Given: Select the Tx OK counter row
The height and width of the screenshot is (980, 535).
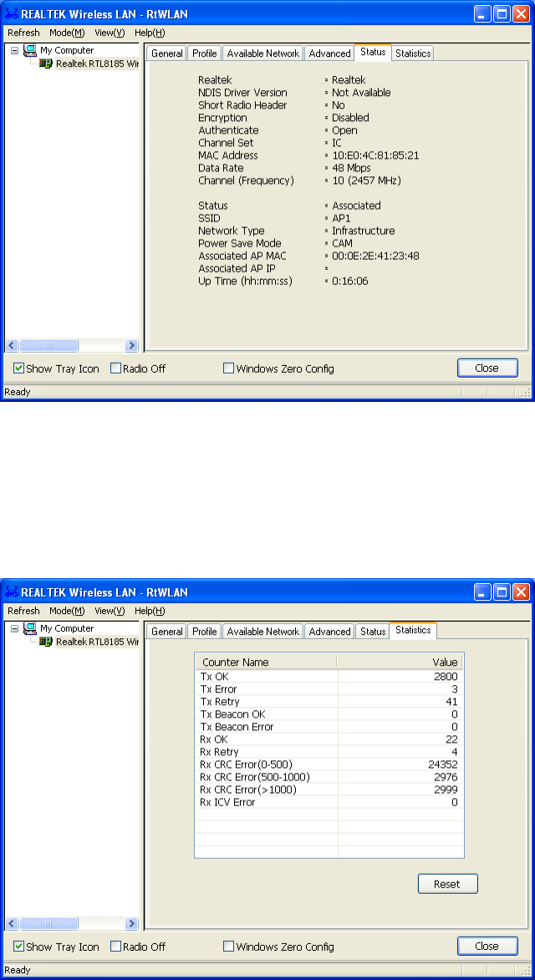Looking at the screenshot, I should pyautogui.click(x=329, y=677).
